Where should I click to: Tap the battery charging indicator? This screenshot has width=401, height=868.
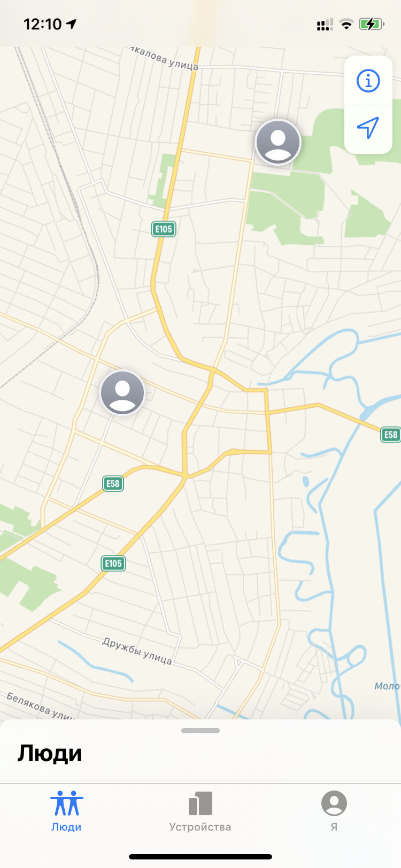point(371,24)
